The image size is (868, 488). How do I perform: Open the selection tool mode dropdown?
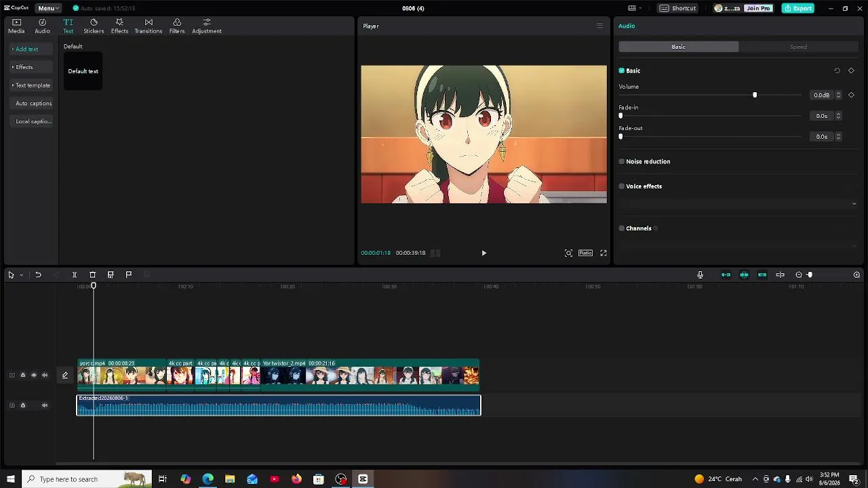pos(22,275)
